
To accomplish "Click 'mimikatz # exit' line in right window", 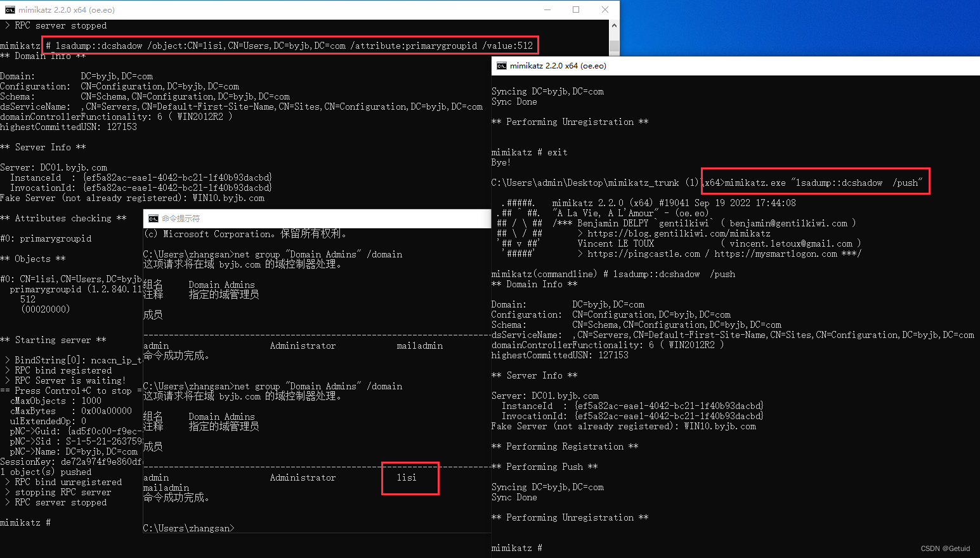I will (529, 152).
